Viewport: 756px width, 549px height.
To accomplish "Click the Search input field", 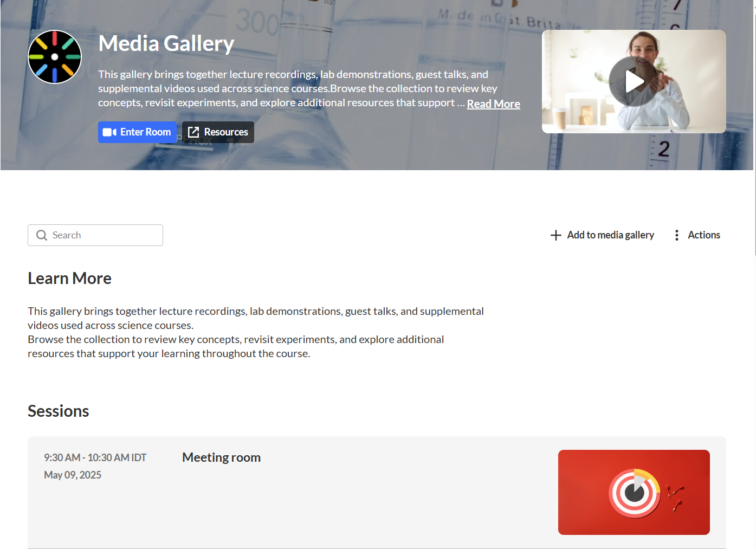I will [x=95, y=235].
